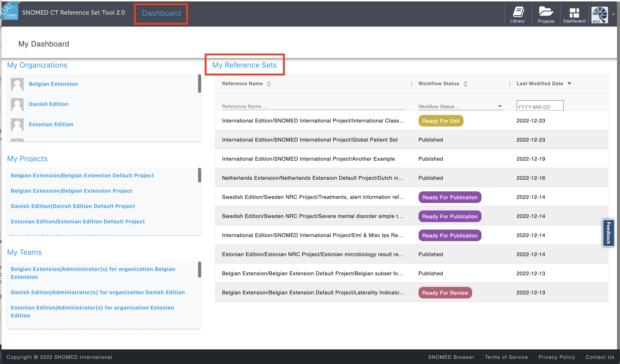Click Published status in Global Patient Set row

coord(431,140)
